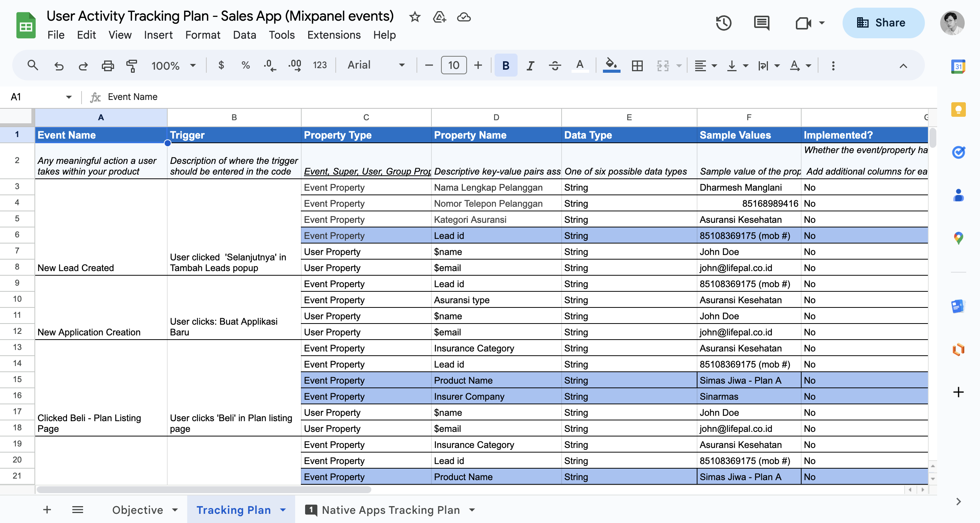Image resolution: width=980 pixels, height=523 pixels.
Task: Activate the paint format tool
Action: click(132, 65)
